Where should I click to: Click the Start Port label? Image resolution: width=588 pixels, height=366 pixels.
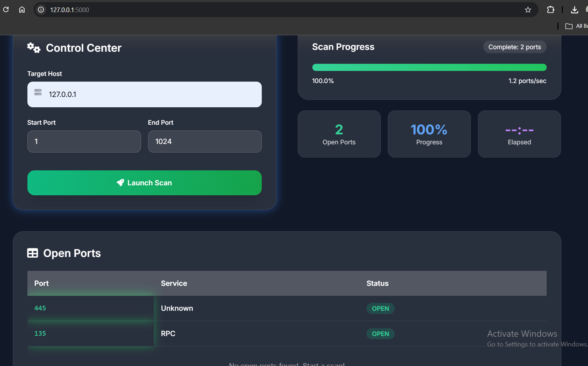pos(41,123)
